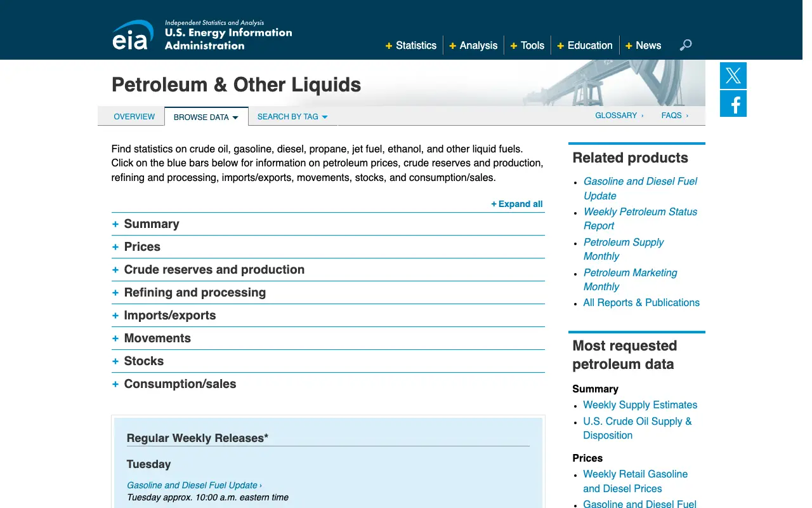Click the Regular Weekly Releases heading
The width and height of the screenshot is (812, 508).
(197, 438)
